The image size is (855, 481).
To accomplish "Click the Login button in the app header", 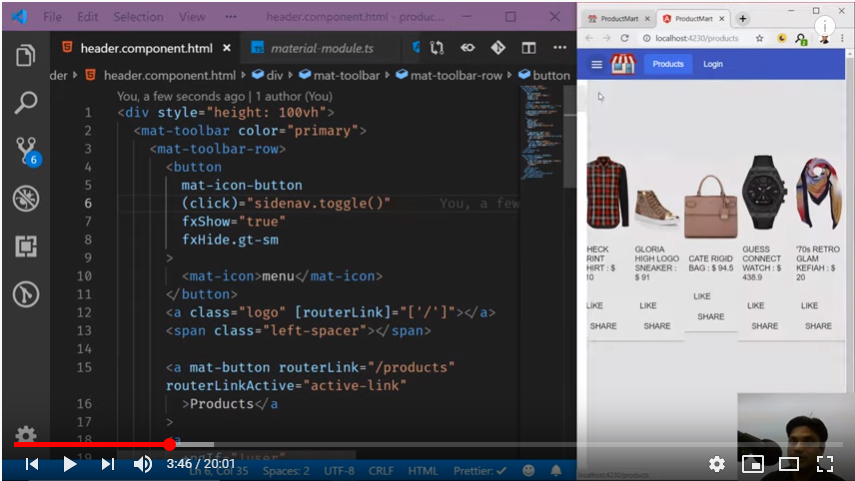I will click(713, 64).
